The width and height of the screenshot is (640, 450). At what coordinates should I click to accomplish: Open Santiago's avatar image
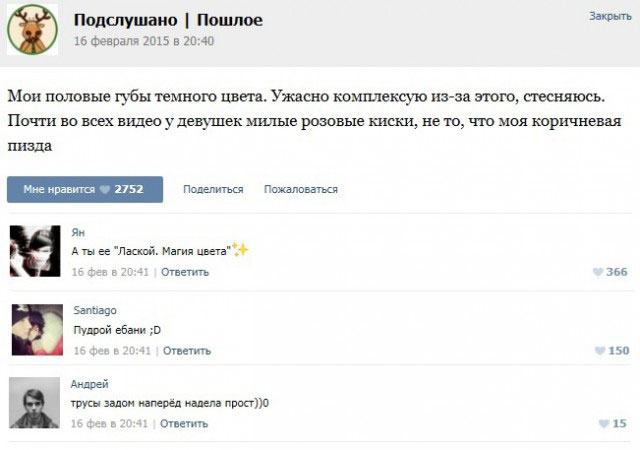35,330
